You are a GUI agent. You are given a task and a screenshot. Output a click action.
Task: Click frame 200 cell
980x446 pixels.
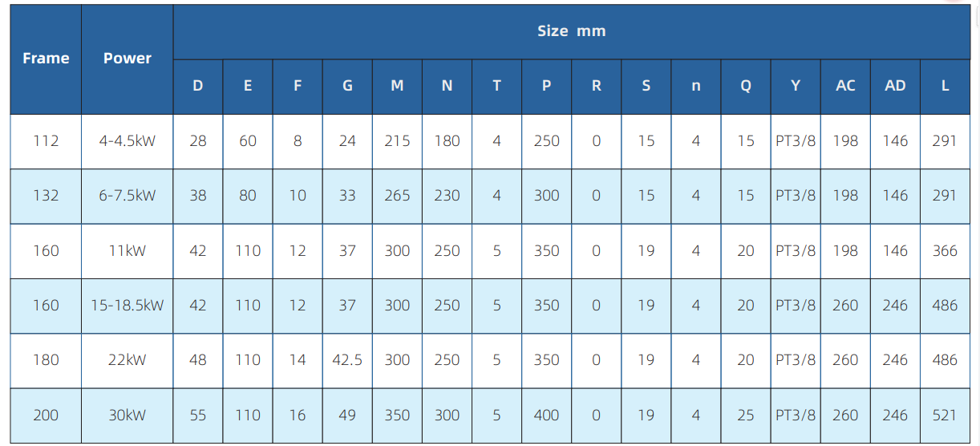click(46, 416)
